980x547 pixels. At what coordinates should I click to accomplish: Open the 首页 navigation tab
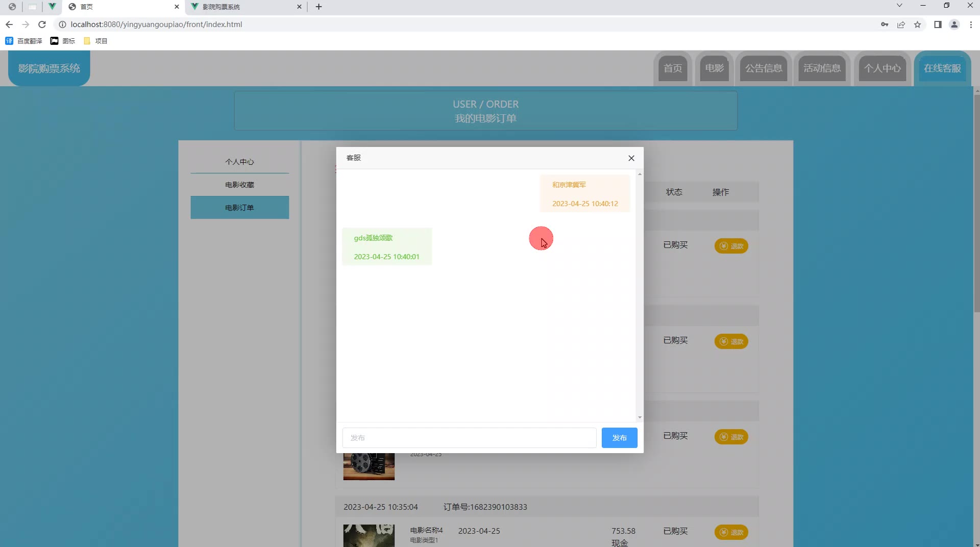tap(673, 68)
